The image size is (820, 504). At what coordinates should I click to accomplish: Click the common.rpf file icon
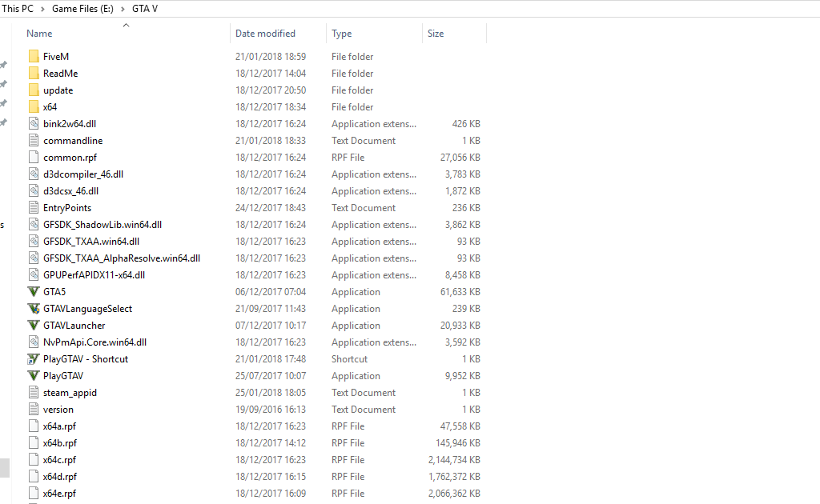(34, 158)
